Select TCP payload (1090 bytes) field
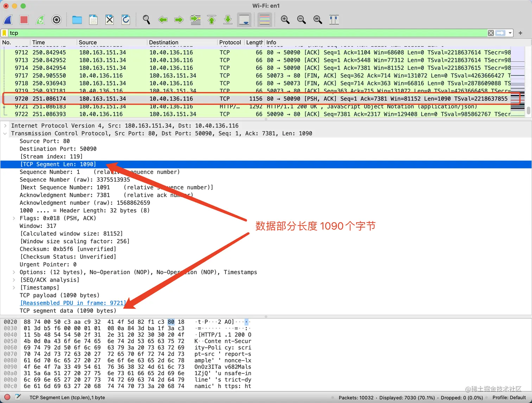 pos(59,295)
